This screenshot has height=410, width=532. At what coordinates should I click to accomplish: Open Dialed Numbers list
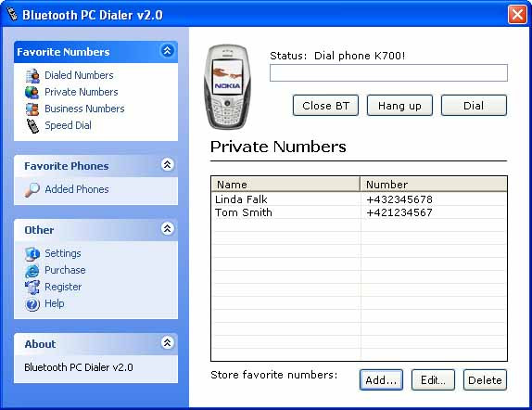79,75
